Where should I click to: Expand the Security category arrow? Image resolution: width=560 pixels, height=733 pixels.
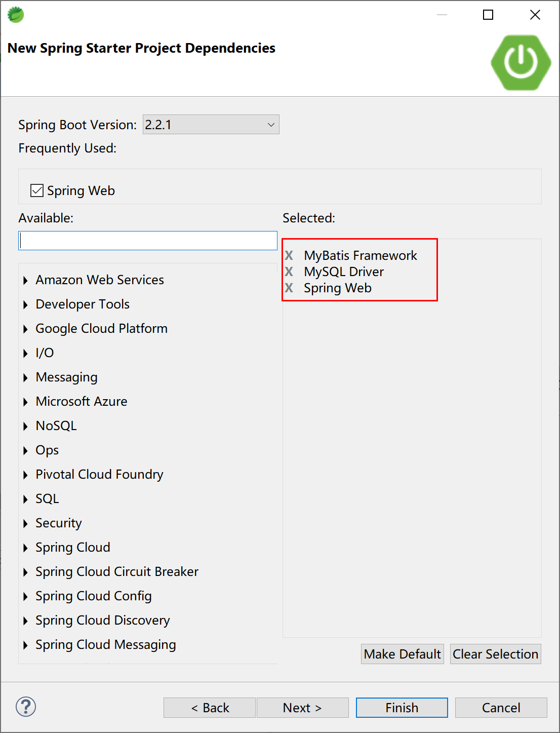(25, 523)
